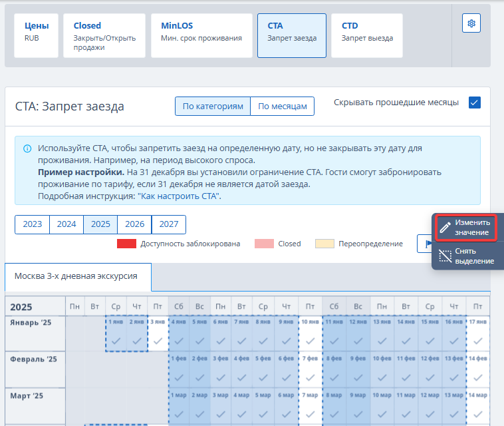The image size is (504, 426).
Task: Toggle CTA checkmark for 7 мар
Action: [x=310, y=414]
